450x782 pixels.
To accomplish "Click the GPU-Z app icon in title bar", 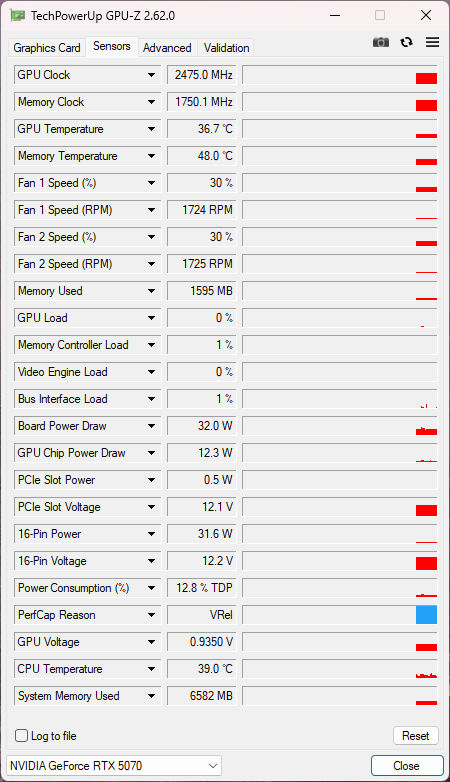I will 17,15.
